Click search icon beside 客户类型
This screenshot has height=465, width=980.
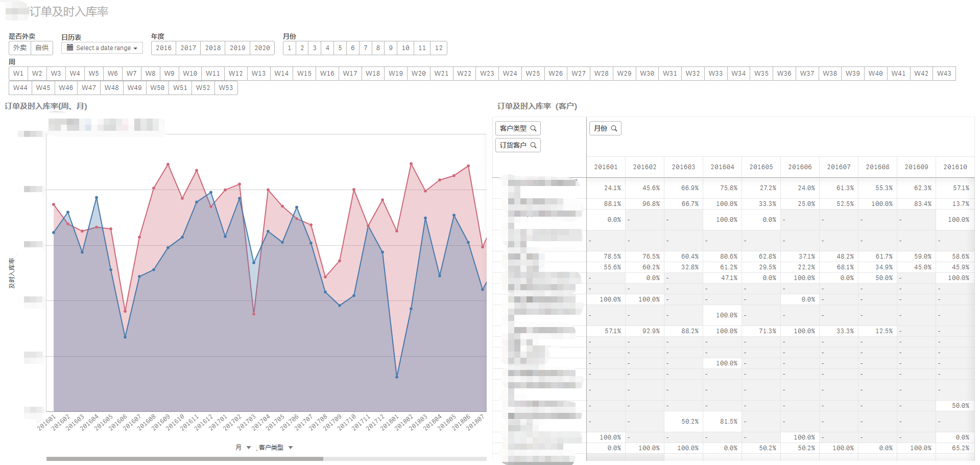click(x=533, y=128)
